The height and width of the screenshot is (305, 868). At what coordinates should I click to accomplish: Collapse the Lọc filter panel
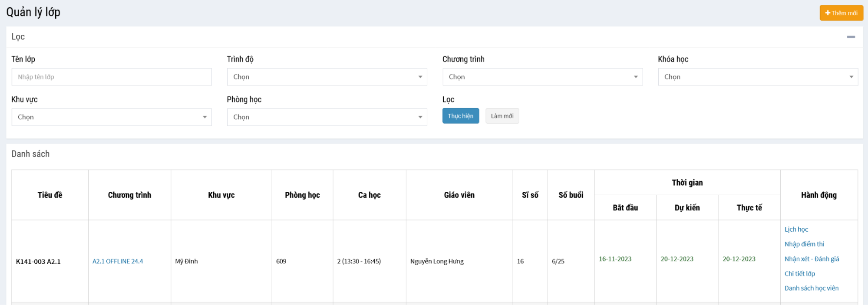point(851,37)
